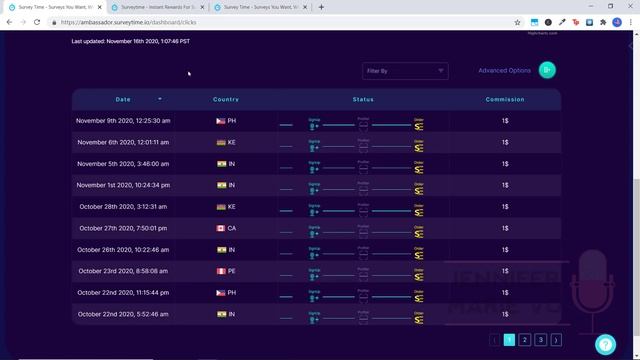Click the Kenya flag in November 6th row
Viewport: 640px width, 360px height.
221,142
